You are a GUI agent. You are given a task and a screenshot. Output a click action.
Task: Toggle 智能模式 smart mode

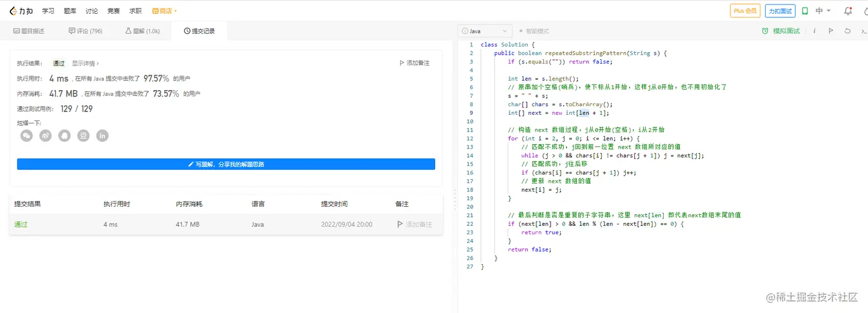point(534,31)
